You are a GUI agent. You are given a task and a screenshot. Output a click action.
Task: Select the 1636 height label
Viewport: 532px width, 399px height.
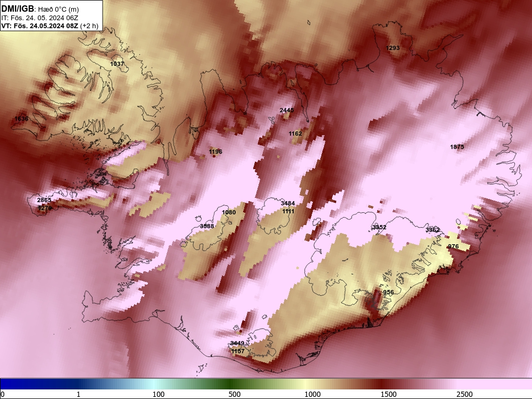point(21,119)
